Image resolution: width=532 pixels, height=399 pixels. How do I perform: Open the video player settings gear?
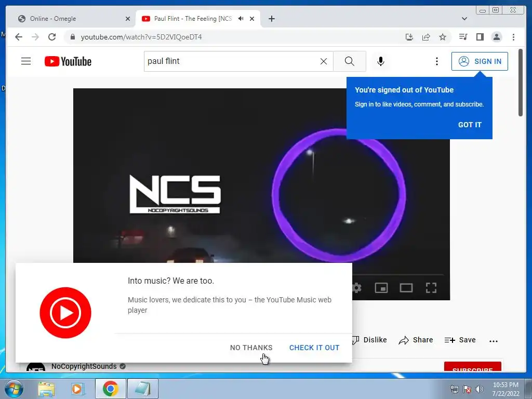356,288
